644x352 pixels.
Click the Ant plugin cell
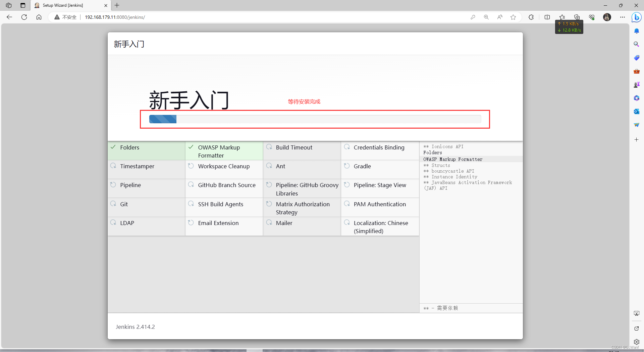tap(302, 170)
